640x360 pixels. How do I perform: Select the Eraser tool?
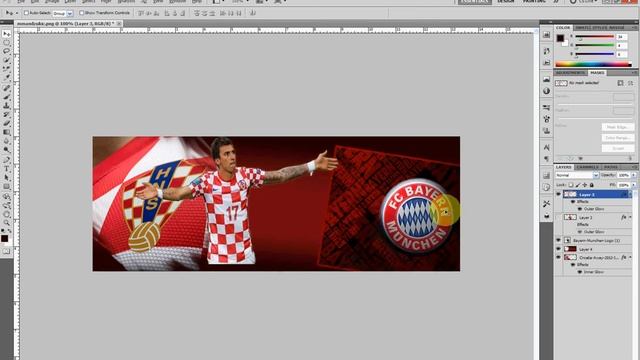(6, 123)
